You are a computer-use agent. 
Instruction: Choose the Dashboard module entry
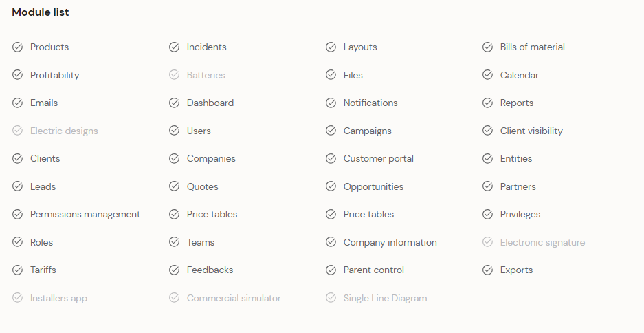(x=210, y=103)
